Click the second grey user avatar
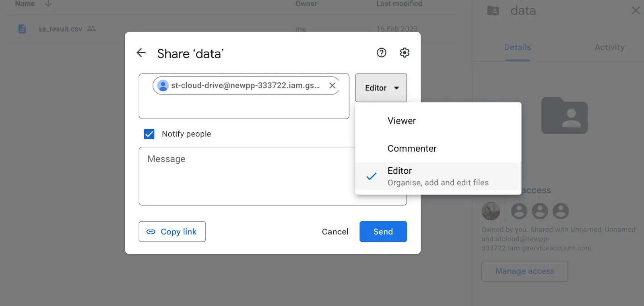This screenshot has width=644, height=306. (x=540, y=211)
